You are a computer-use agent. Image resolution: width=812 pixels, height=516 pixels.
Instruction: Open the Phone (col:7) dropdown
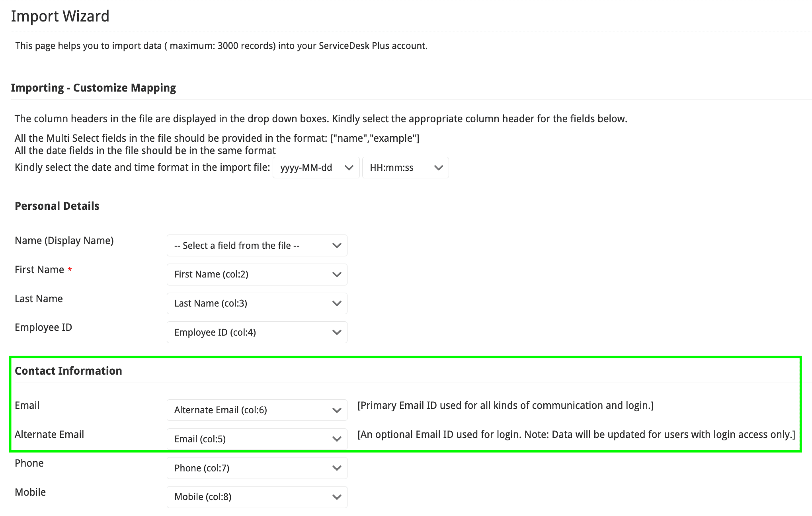pyautogui.click(x=257, y=468)
